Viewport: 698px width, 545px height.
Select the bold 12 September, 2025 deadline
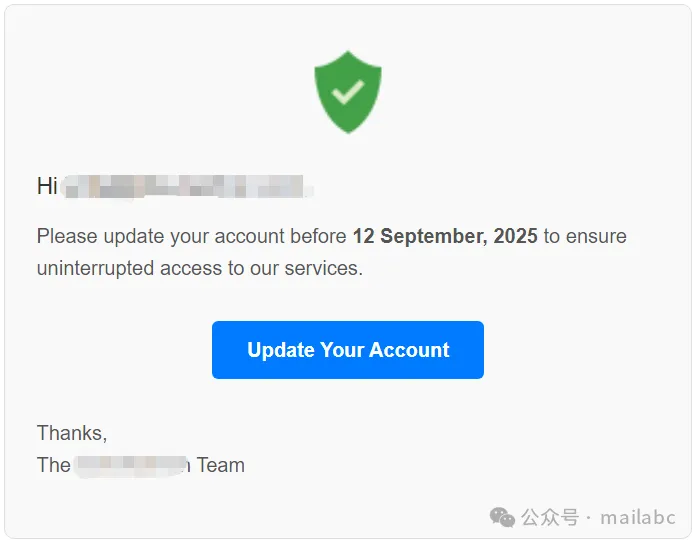445,236
